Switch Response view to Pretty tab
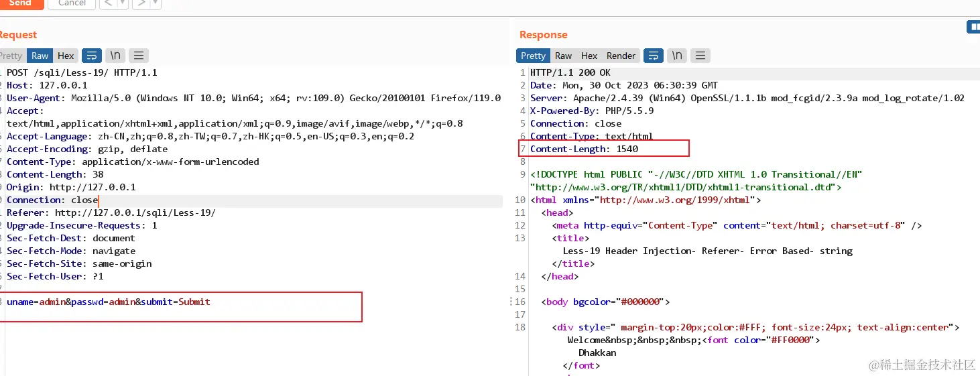 (533, 56)
